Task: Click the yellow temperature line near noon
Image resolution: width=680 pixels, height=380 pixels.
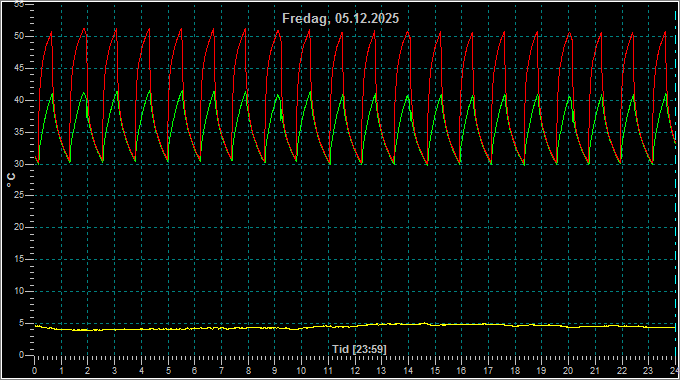Action: tap(355, 325)
